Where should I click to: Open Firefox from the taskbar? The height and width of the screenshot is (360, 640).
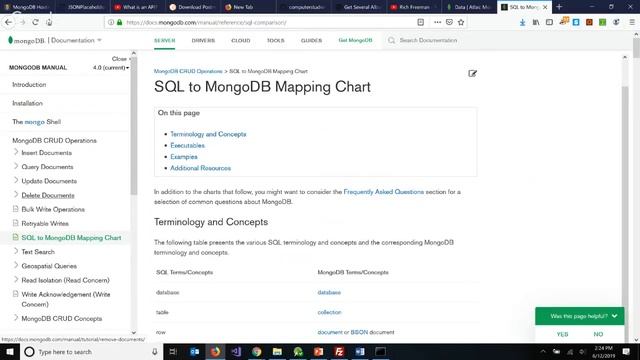(215, 351)
